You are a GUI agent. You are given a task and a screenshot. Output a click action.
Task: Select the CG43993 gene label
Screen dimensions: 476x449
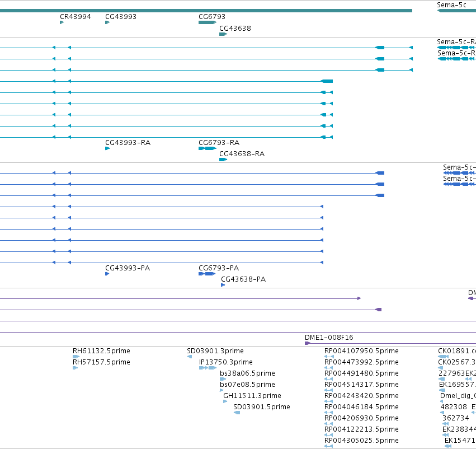click(121, 17)
